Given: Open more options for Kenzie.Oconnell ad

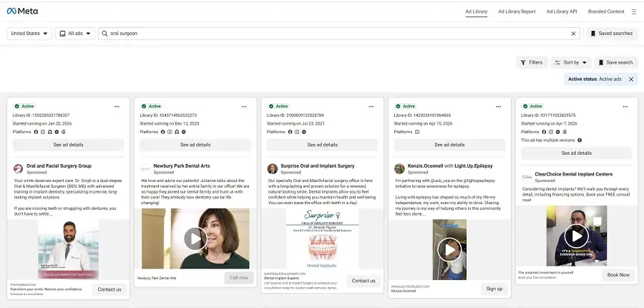Looking at the screenshot, I should 498,107.
